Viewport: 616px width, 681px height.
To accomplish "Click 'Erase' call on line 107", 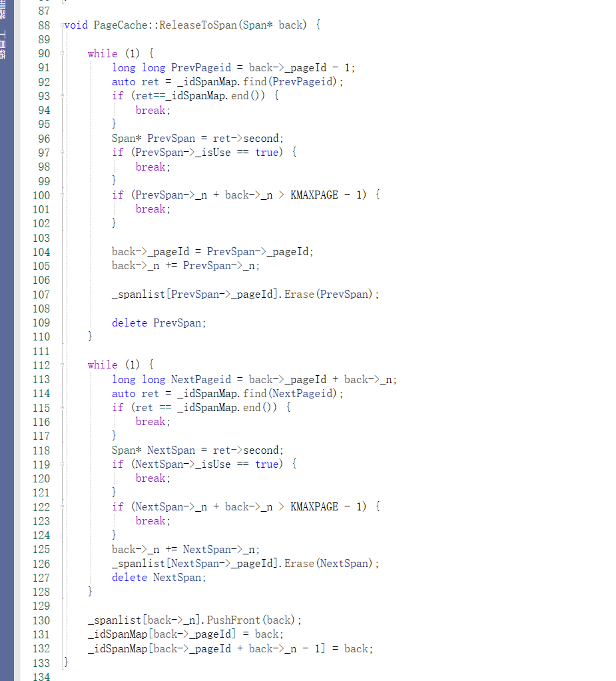I will coord(299,294).
